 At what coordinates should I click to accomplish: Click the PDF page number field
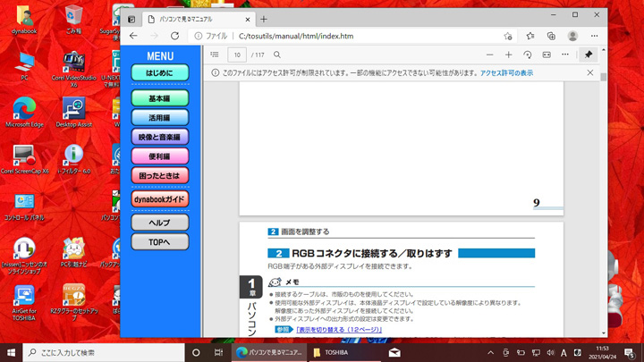click(x=238, y=55)
